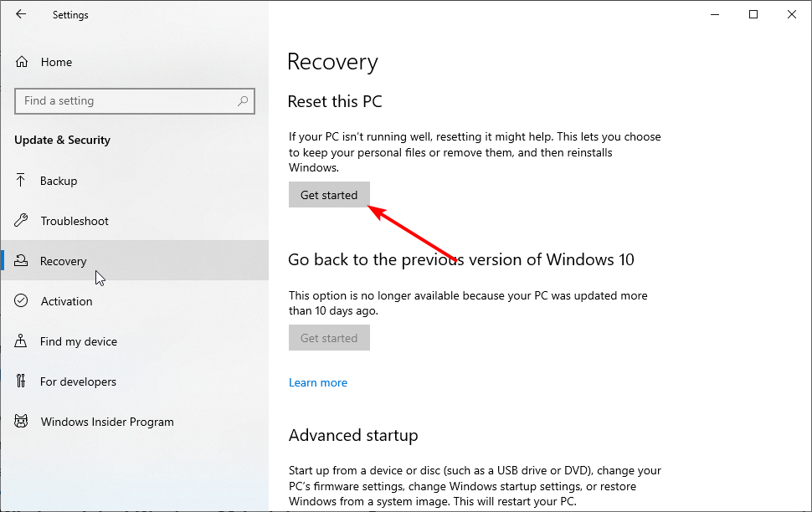Click Get started under Reset this PC
This screenshot has width=812, height=512.
[x=329, y=194]
